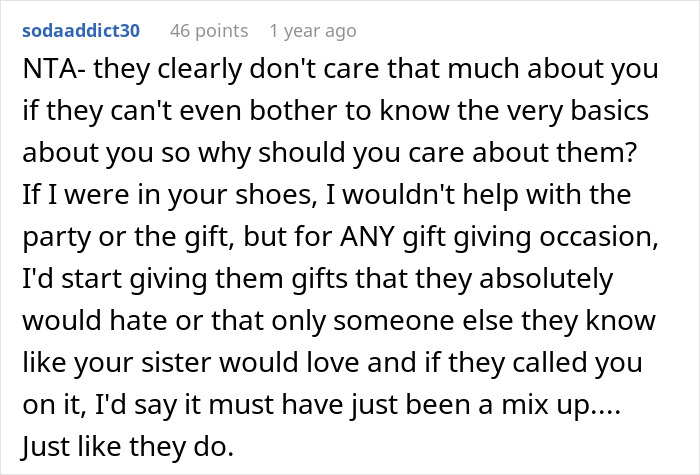Open the sodaaddict30 user profile link
700x475 pixels.
(84, 32)
